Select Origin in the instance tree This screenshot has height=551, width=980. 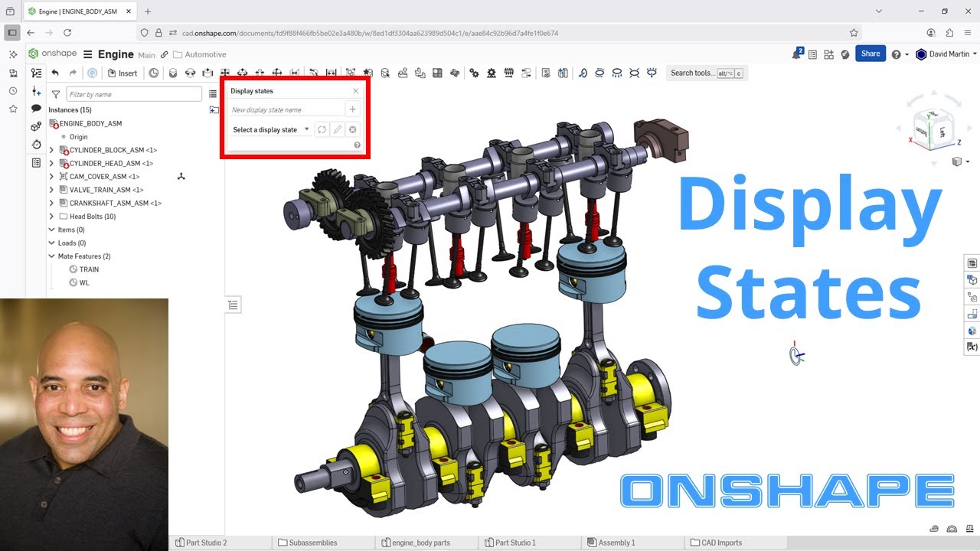tap(79, 137)
